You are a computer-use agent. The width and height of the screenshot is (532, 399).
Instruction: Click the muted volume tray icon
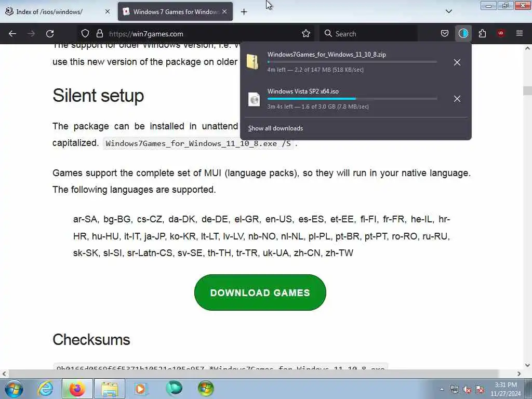pos(467,390)
